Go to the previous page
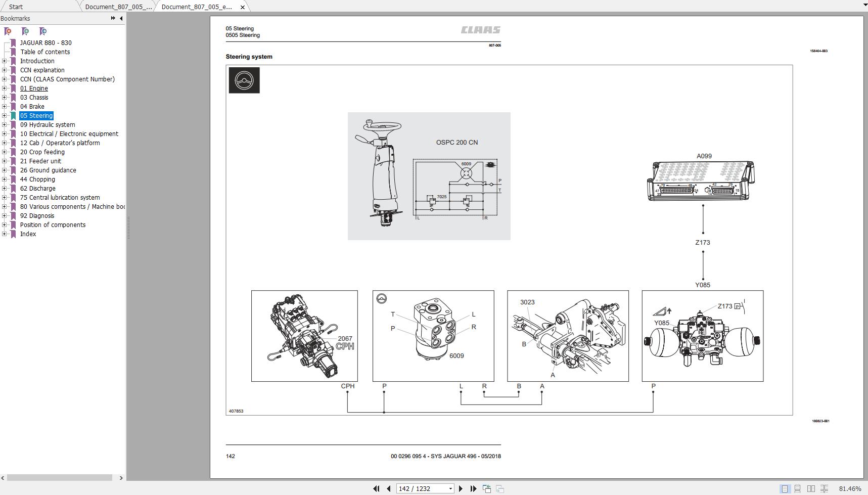The image size is (868, 495). [388, 488]
